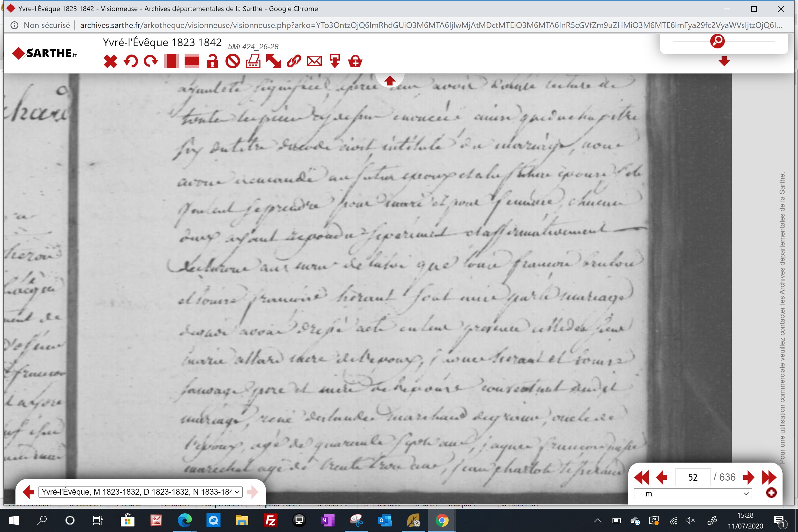
Task: Click the red X close viewer icon
Action: (110, 62)
